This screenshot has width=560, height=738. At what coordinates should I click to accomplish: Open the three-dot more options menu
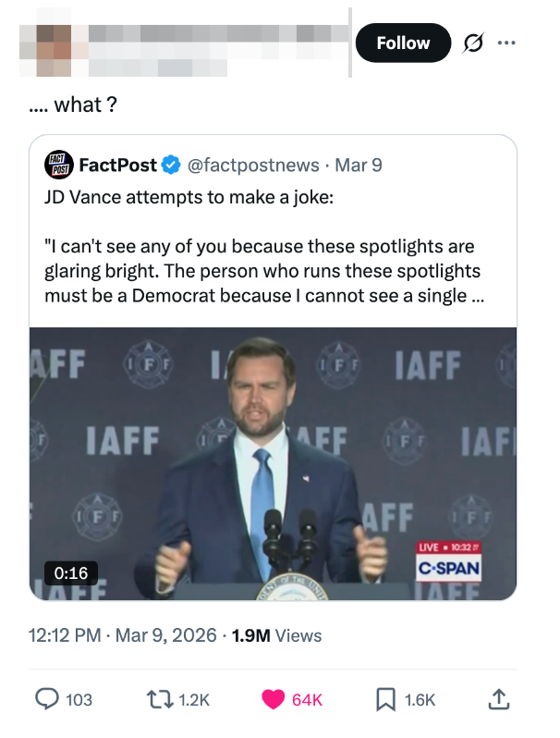[x=504, y=43]
